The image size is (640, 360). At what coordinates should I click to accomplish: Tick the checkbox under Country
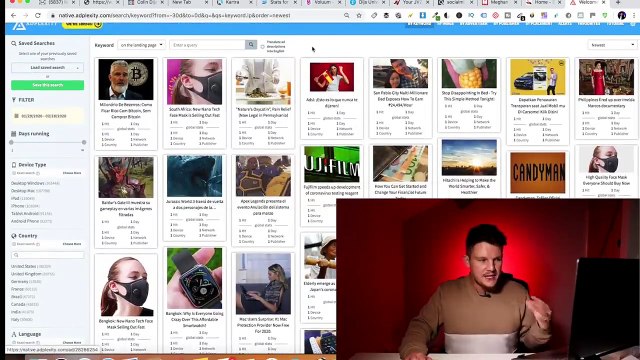(x=14, y=244)
